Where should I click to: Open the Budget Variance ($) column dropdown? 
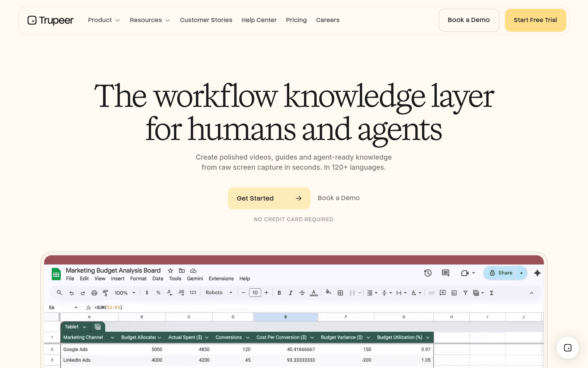pos(368,338)
